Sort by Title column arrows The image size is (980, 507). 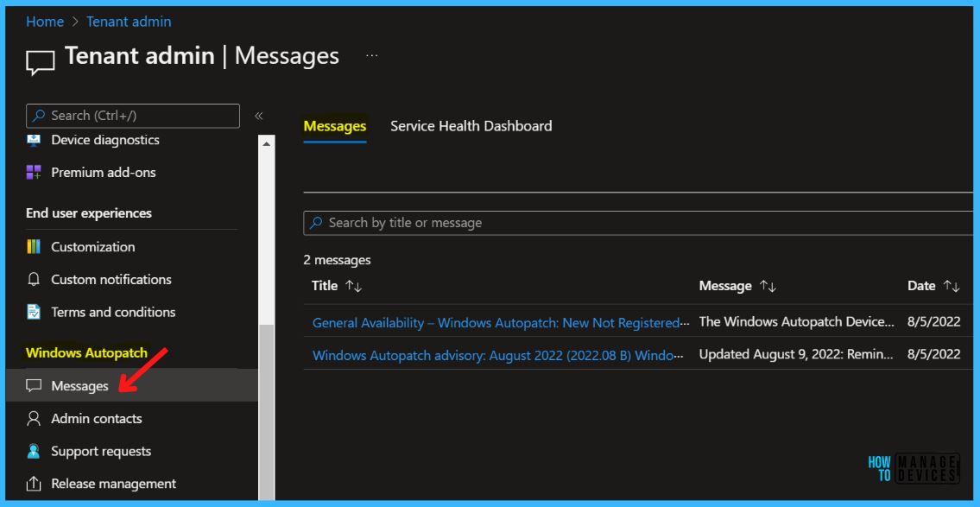point(354,286)
